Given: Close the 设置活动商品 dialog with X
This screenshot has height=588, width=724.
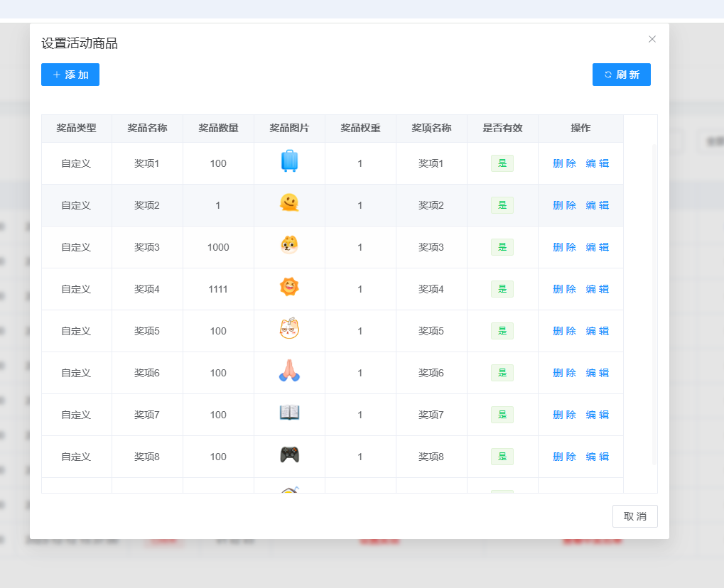Looking at the screenshot, I should [x=652, y=39].
